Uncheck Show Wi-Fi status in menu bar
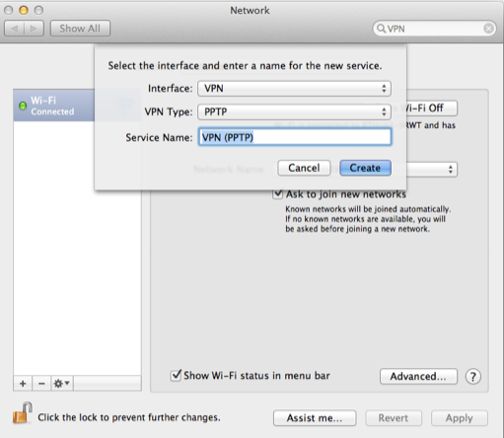Screen dimensions: 504x438 coord(176,375)
